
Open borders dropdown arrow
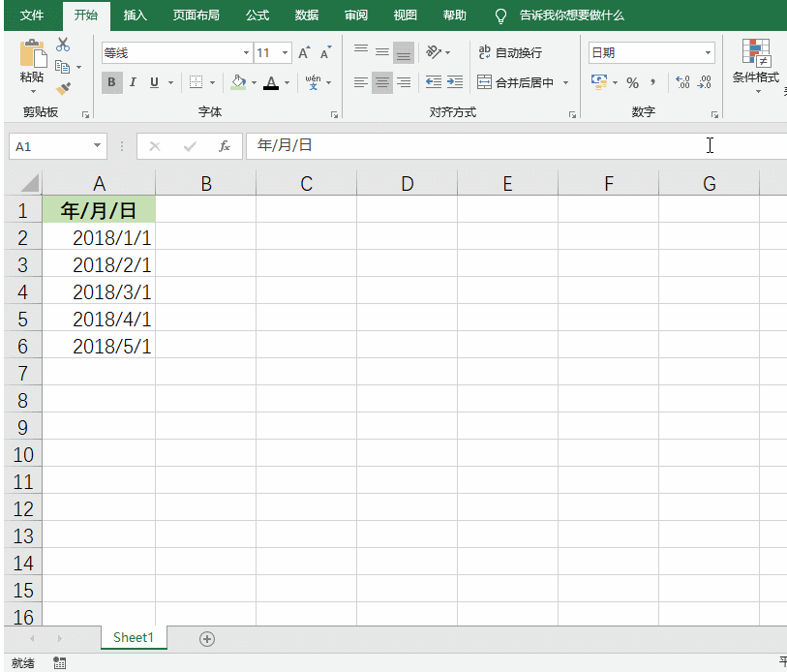212,82
